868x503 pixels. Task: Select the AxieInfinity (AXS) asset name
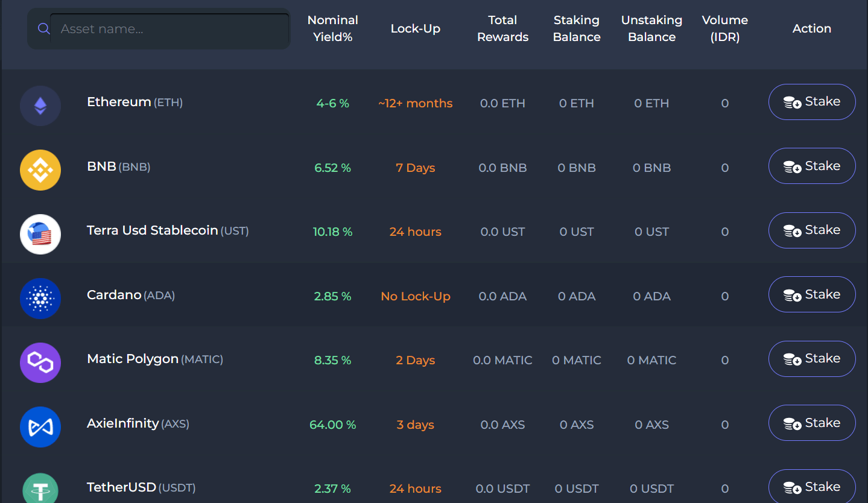click(x=138, y=423)
